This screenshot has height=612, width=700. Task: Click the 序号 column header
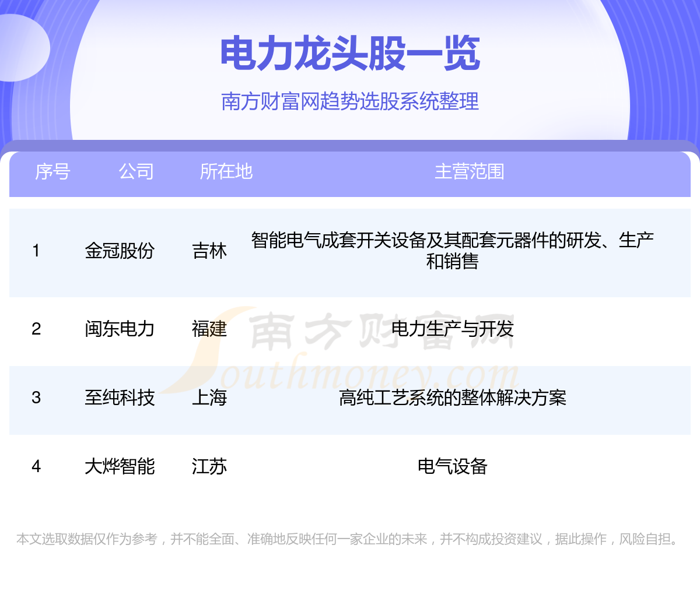coord(52,171)
